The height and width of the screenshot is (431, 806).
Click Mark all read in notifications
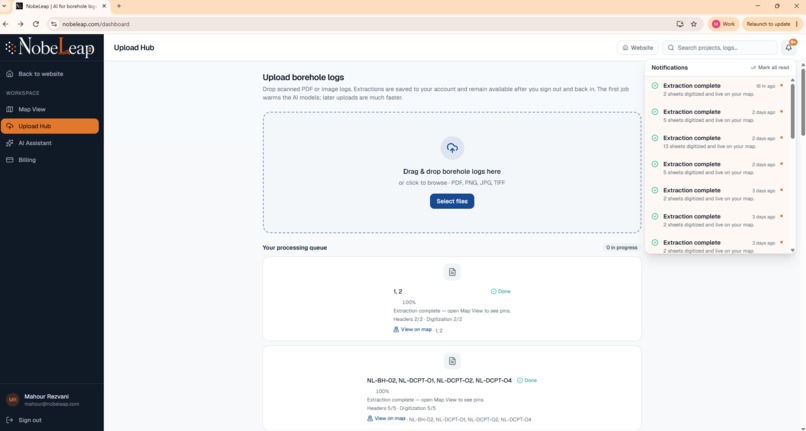tap(770, 67)
